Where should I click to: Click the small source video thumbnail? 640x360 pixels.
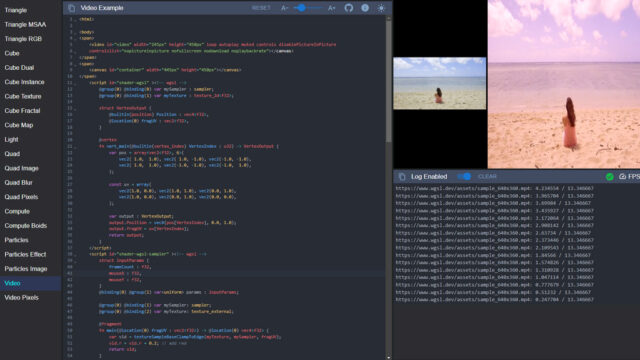click(x=440, y=83)
